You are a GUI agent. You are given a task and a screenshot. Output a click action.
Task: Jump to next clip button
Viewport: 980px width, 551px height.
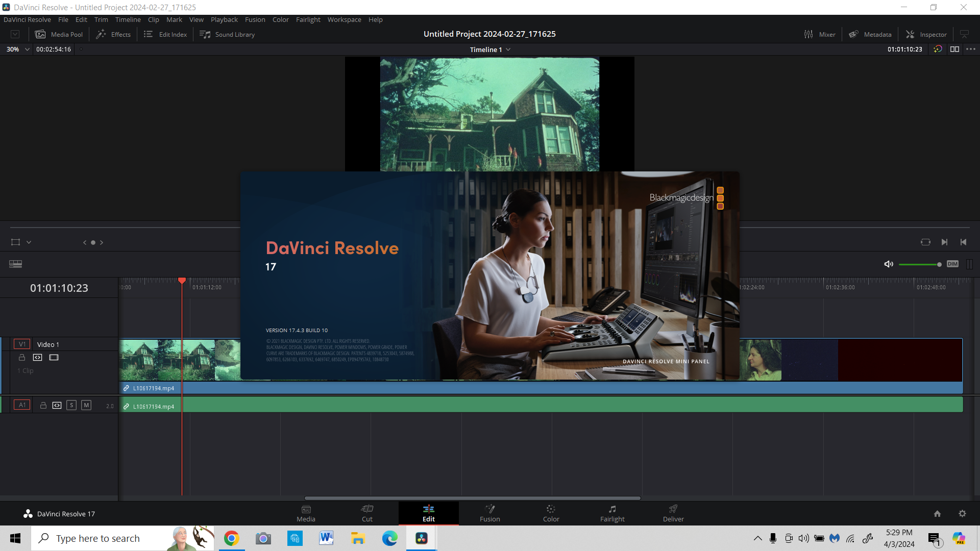coord(944,242)
